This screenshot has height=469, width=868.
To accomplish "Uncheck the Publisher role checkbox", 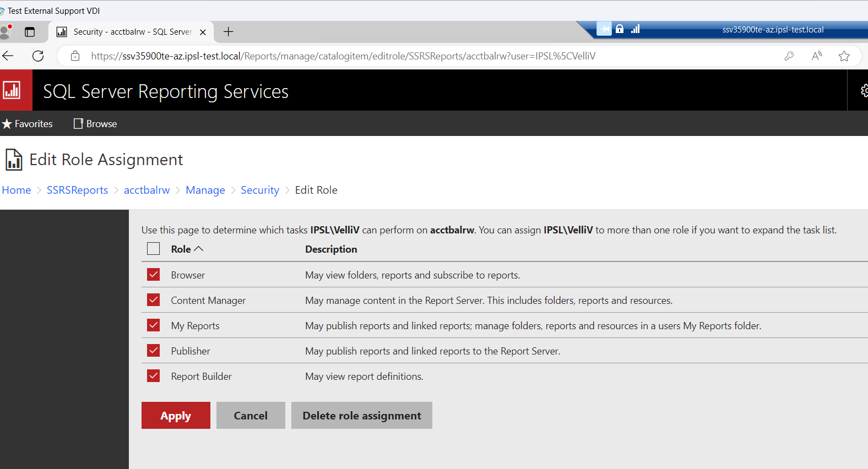I will click(154, 350).
